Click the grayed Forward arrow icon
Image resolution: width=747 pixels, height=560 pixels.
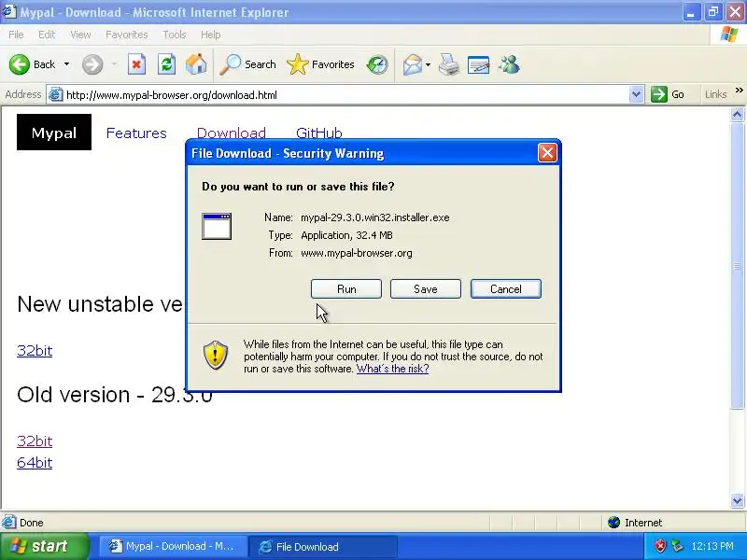tap(92, 64)
